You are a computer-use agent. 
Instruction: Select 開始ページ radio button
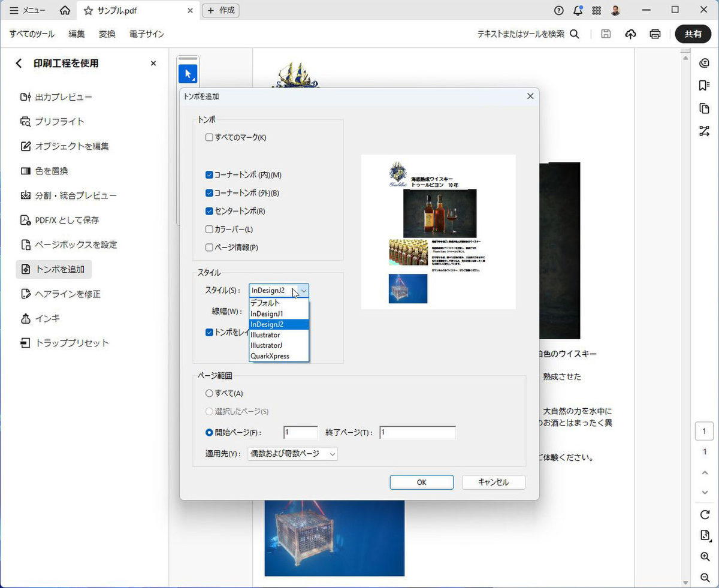tap(209, 432)
